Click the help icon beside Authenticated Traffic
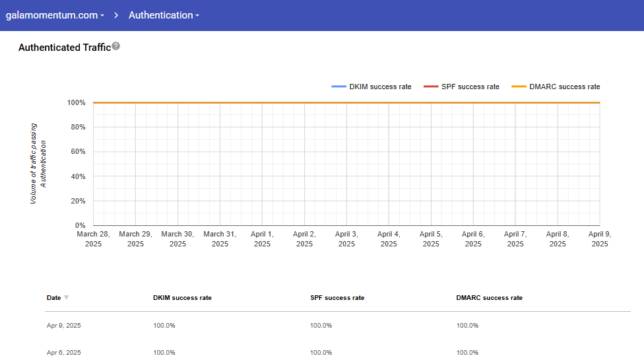644x364 pixels. [116, 46]
